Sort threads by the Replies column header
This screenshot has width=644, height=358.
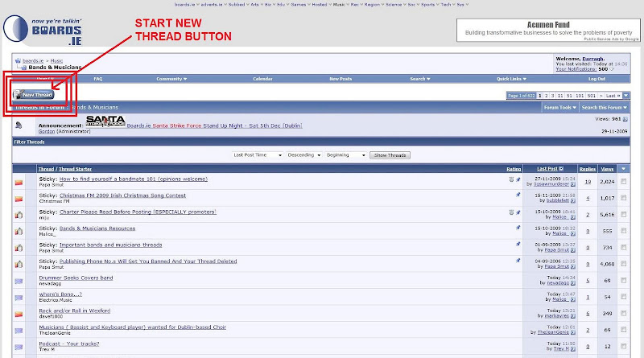tap(588, 169)
